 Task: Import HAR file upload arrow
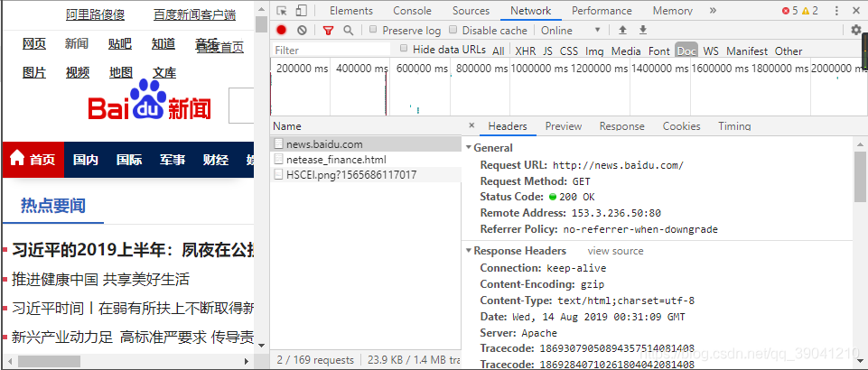click(622, 30)
